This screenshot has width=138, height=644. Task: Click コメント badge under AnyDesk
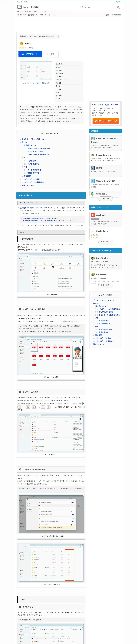[95, 219]
